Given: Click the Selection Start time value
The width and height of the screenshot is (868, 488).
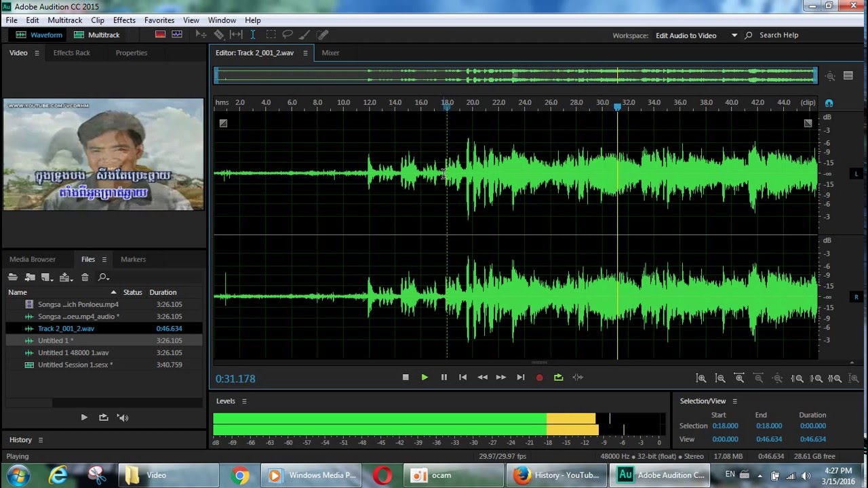Looking at the screenshot, I should click(725, 426).
